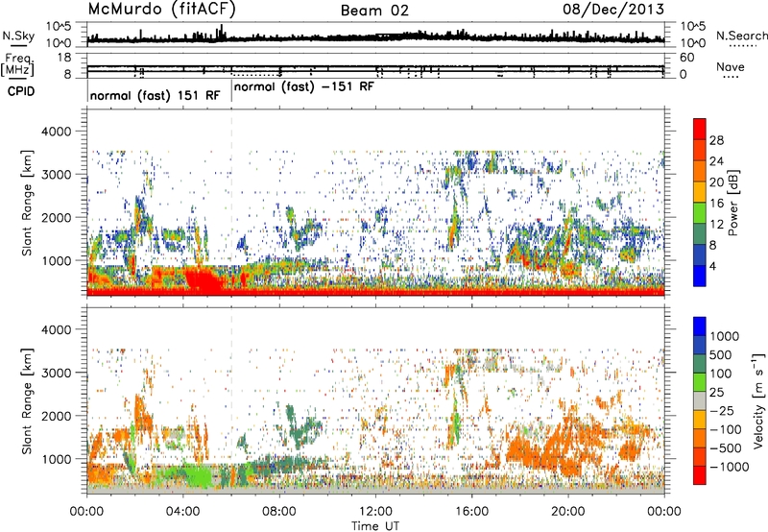Click the 'N.Sky' legend label

18,36
